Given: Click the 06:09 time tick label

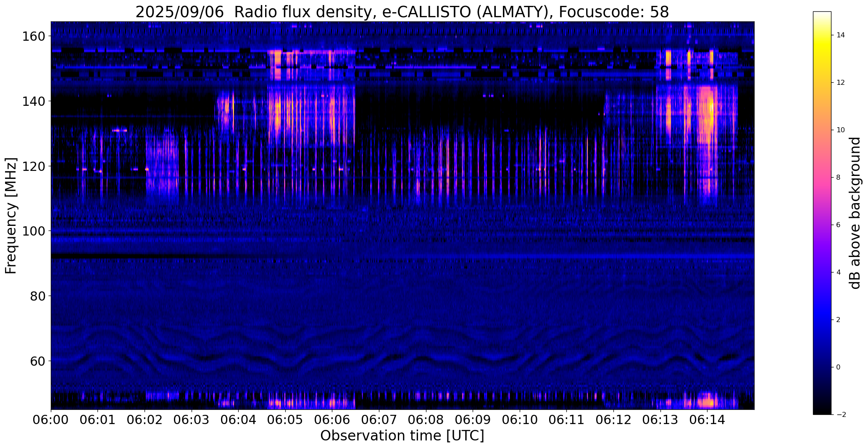Looking at the screenshot, I should 473,420.
